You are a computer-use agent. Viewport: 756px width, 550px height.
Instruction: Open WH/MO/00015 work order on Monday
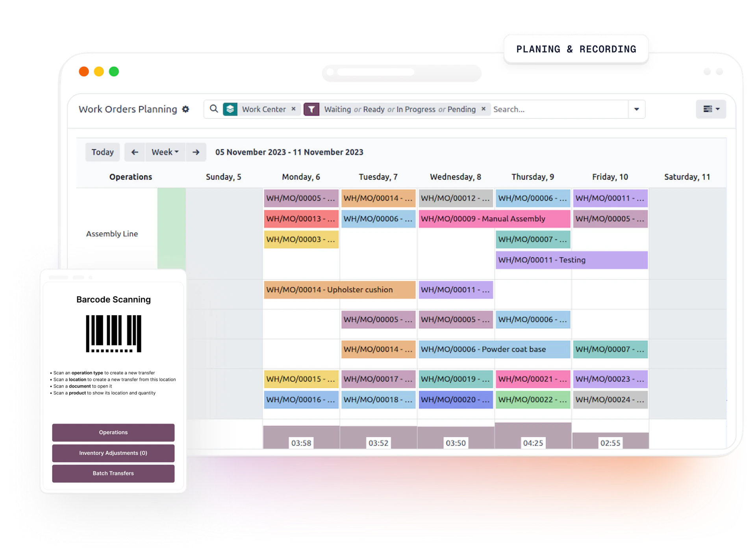pyautogui.click(x=301, y=379)
